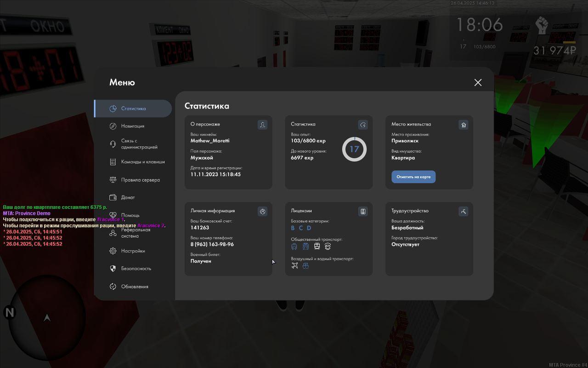This screenshot has height=368, width=588.
Task: Click the 31 974₽ money display
Action: click(554, 51)
